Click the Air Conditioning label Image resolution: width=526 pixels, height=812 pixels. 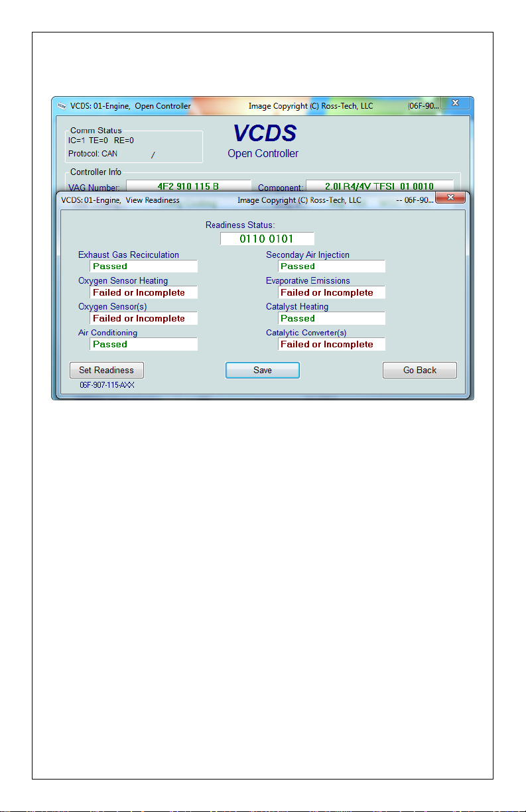click(x=108, y=332)
